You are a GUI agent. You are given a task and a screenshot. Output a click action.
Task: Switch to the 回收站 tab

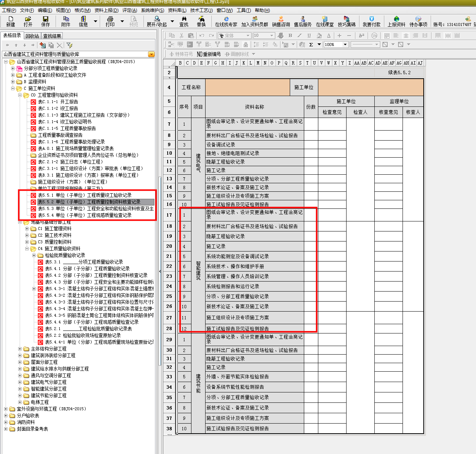[32, 36]
